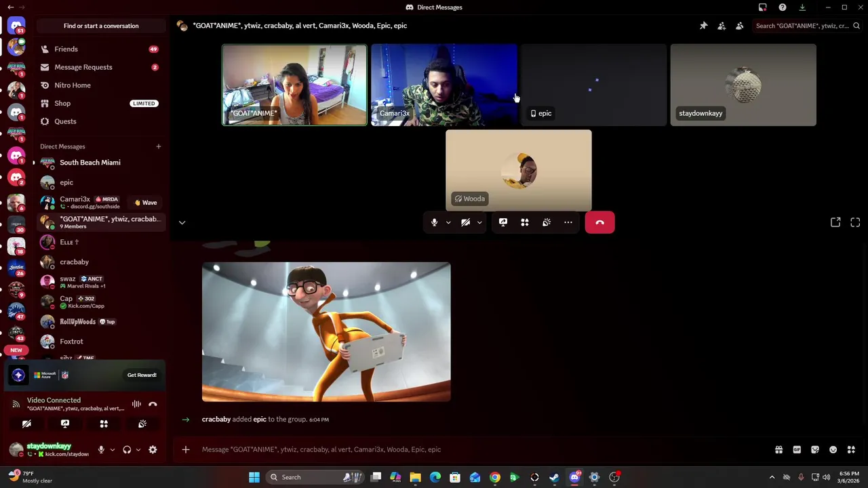Go to Nitro Home
The height and width of the screenshot is (488, 868).
point(101,85)
